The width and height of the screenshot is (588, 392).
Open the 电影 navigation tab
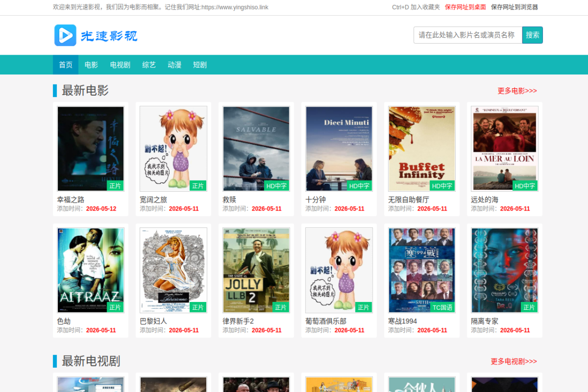point(91,65)
